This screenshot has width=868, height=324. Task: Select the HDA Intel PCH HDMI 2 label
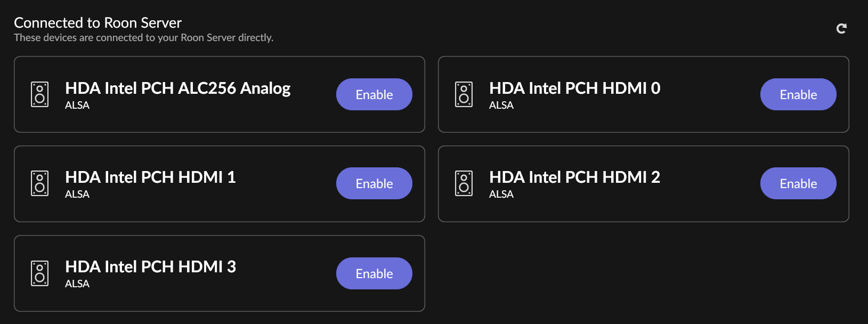click(574, 177)
